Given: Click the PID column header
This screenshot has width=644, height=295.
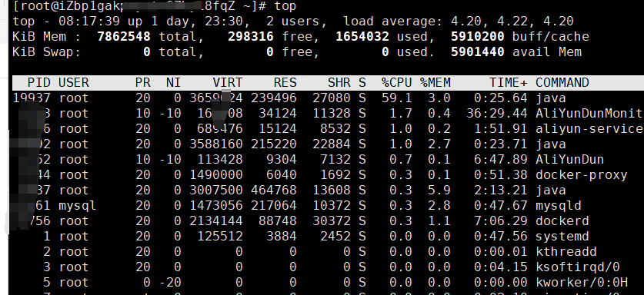Looking at the screenshot, I should pyautogui.click(x=39, y=83).
